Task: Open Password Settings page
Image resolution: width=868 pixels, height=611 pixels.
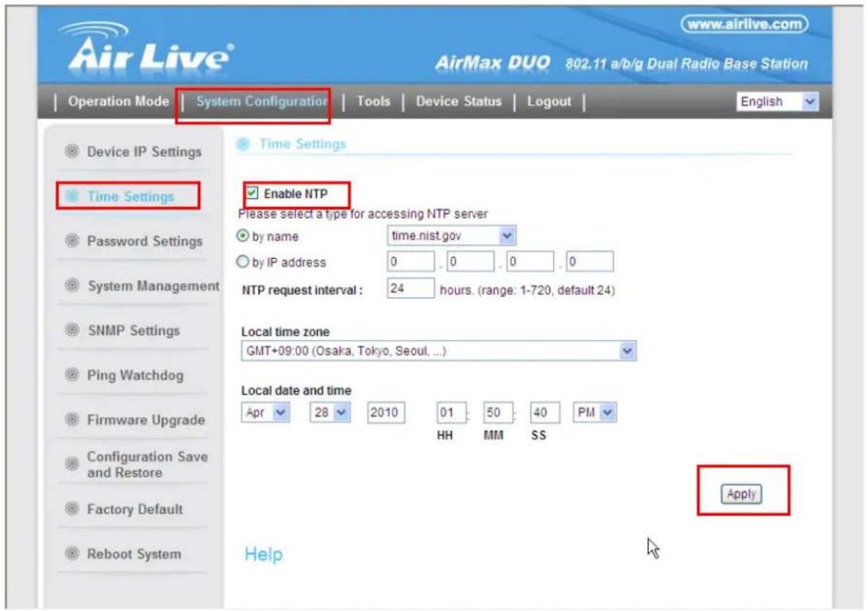Action: (x=145, y=241)
